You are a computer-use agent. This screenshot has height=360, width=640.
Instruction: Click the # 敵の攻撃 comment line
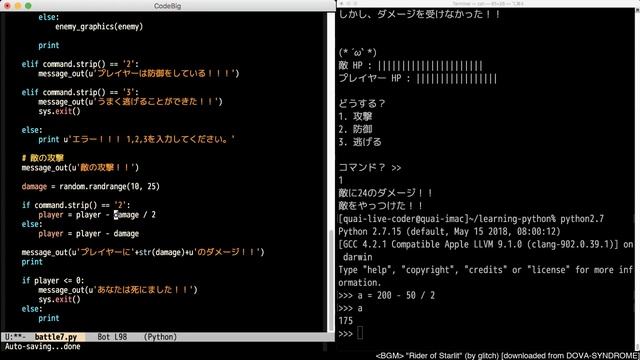(x=43, y=158)
